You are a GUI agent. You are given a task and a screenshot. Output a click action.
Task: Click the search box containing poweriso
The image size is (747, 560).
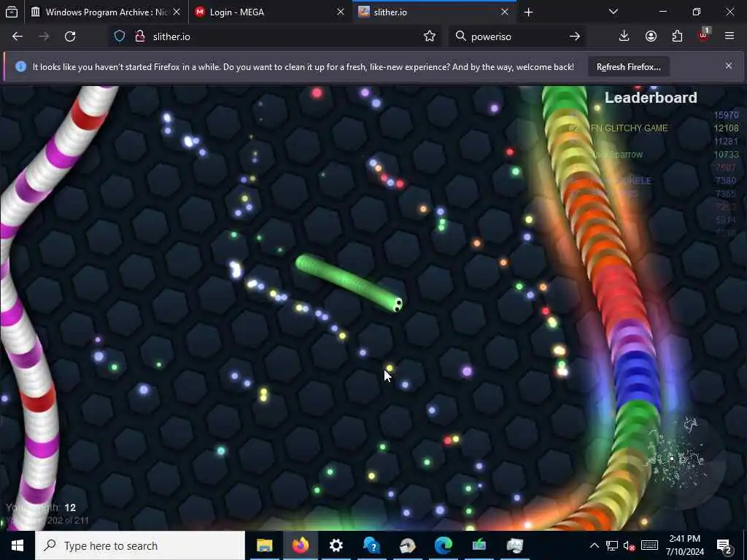pos(516,36)
